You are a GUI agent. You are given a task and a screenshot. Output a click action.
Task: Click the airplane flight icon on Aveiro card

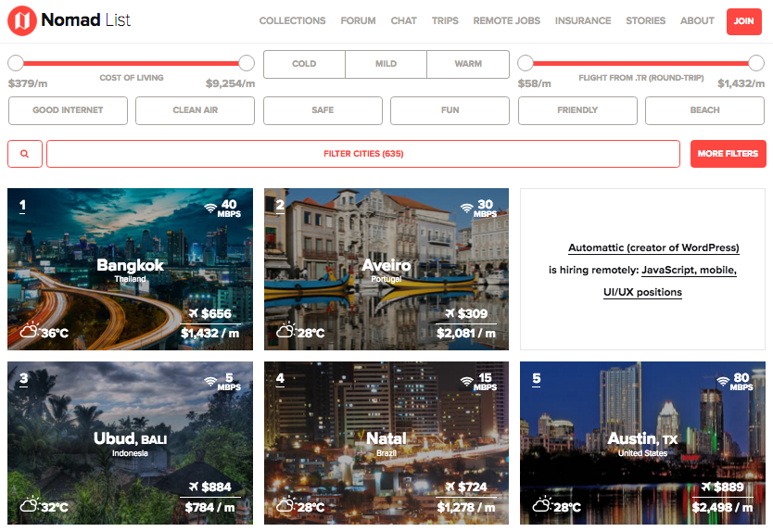point(450,313)
